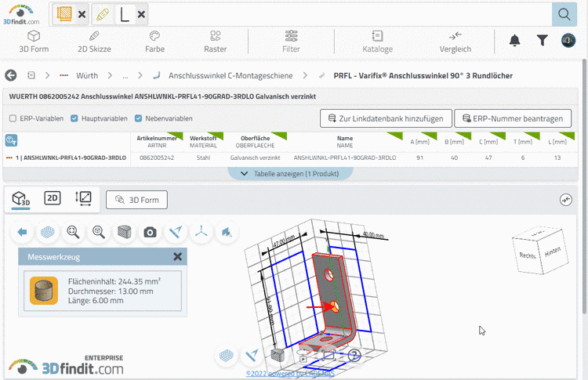Open help icon in bottom toolbar

tap(354, 355)
